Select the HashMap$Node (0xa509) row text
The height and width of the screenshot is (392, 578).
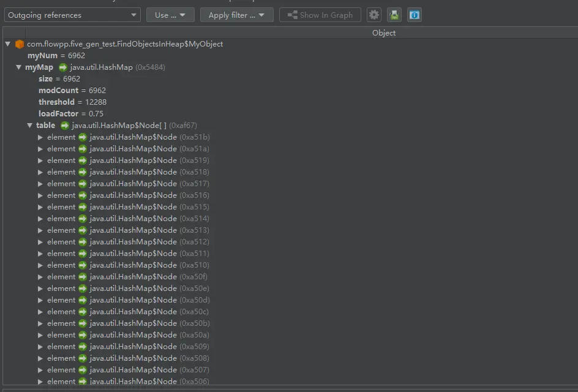coord(149,347)
